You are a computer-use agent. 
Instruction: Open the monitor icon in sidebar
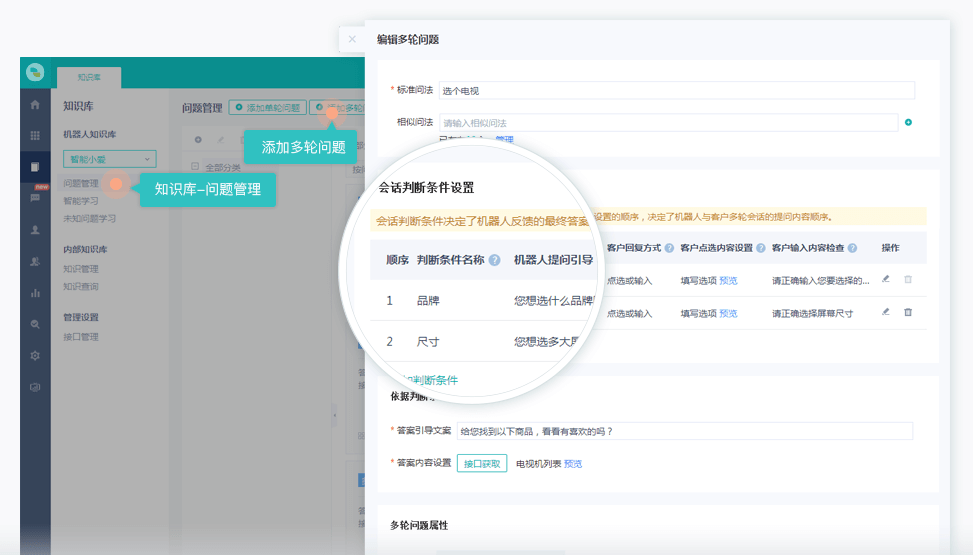point(35,387)
